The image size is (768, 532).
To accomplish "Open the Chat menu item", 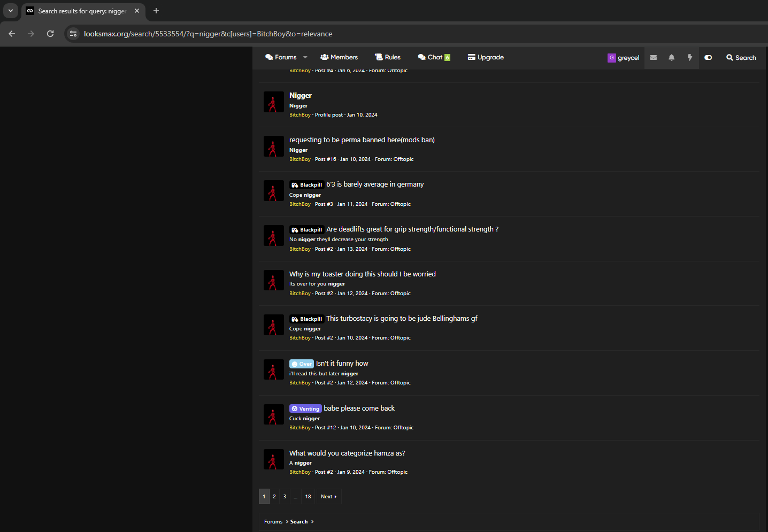I will (x=434, y=57).
